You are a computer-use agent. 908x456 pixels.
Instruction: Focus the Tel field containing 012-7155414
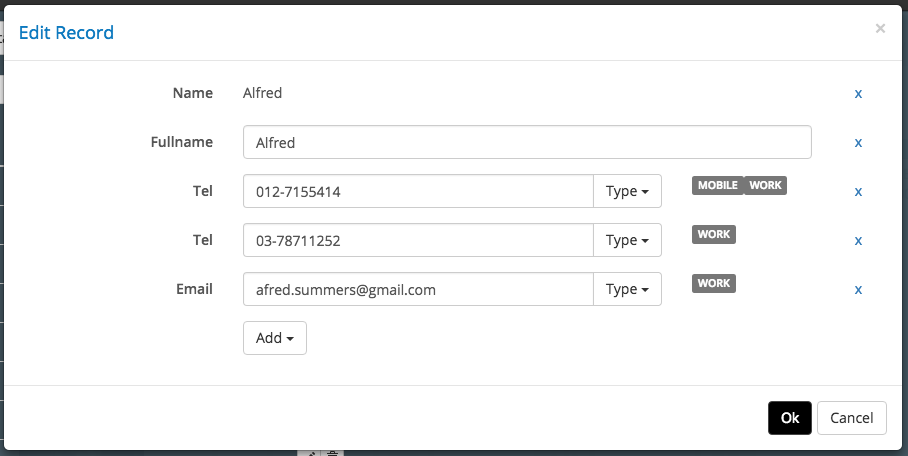418,191
